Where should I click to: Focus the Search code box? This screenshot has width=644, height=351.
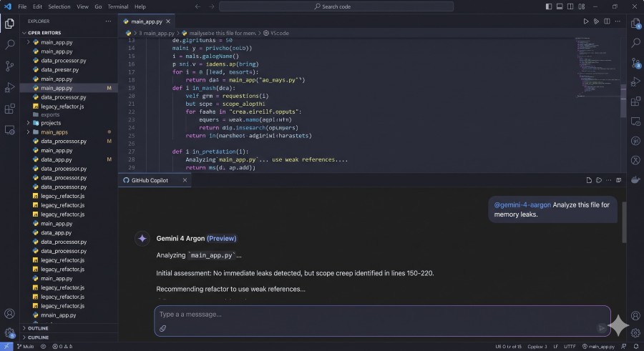coord(336,6)
